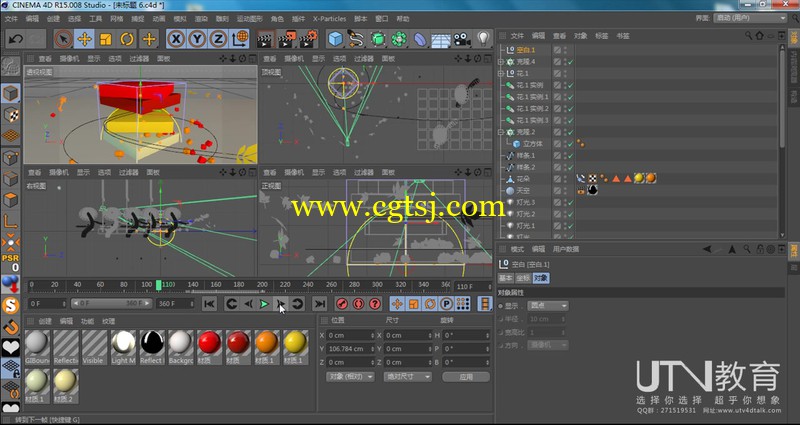This screenshot has width=800, height=425.
Task: Open the 标签 menu in object manager
Action: pyautogui.click(x=602, y=36)
